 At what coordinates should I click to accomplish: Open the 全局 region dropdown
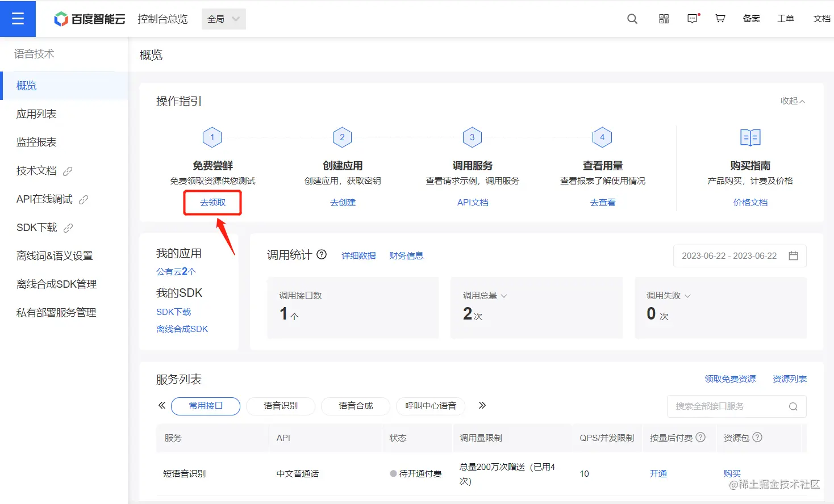tap(224, 19)
